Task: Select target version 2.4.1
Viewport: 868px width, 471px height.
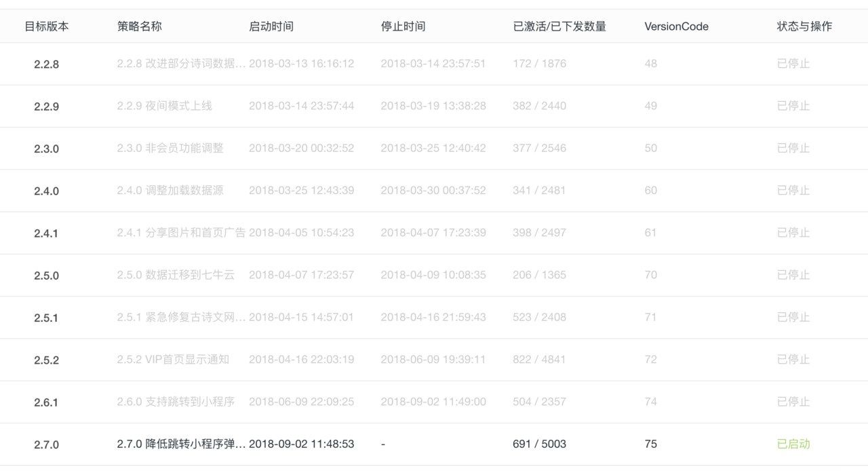Action: coord(47,233)
